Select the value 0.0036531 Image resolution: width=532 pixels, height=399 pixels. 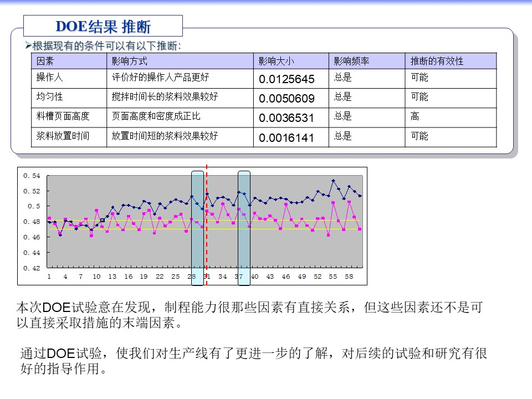(x=286, y=118)
